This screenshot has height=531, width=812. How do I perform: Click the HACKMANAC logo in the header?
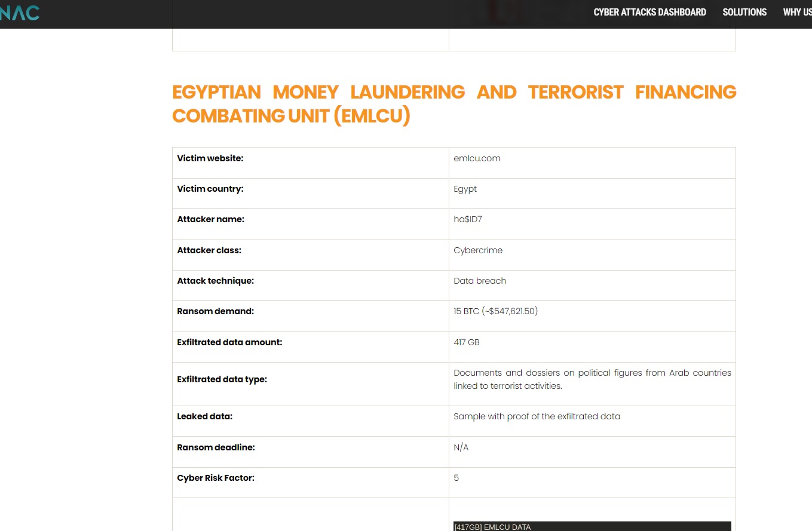(20, 13)
